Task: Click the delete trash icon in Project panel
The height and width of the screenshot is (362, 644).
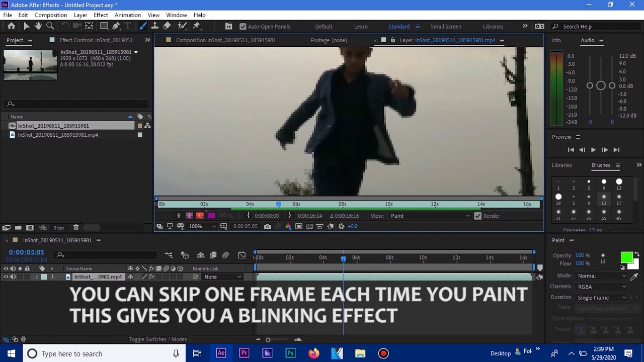Action: [x=76, y=228]
